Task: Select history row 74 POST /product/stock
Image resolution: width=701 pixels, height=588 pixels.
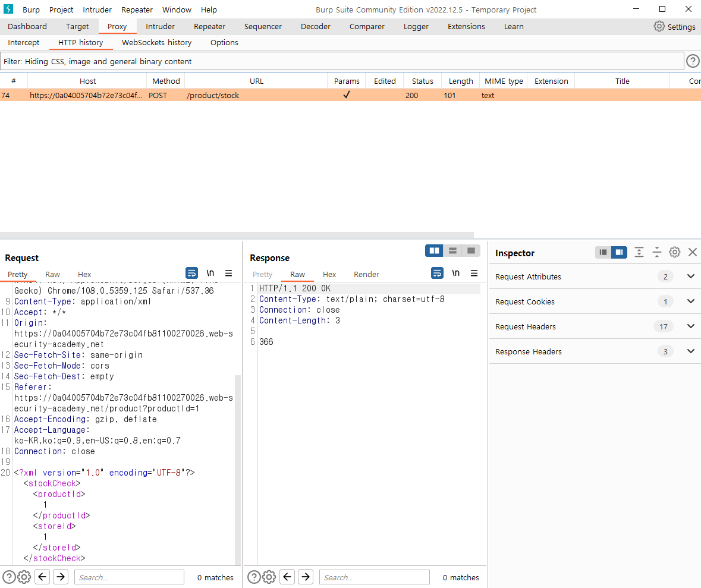Action: (351, 95)
